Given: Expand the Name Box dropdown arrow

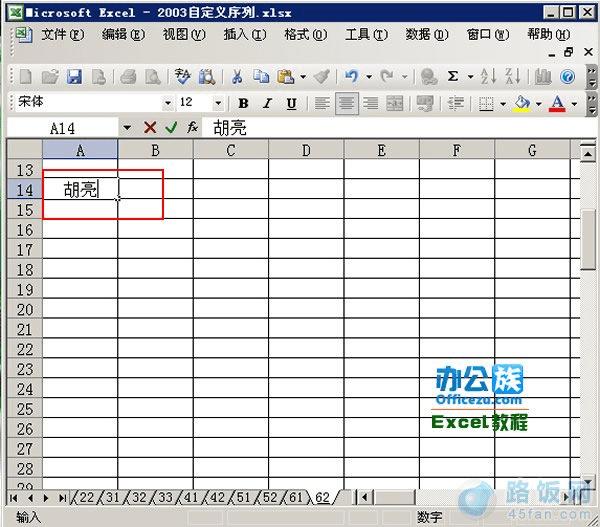Looking at the screenshot, I should (127, 127).
